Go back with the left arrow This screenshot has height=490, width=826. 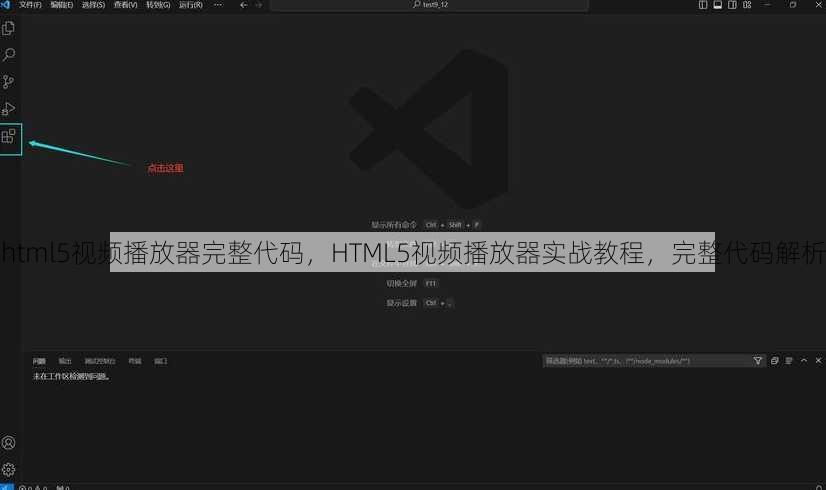point(243,5)
